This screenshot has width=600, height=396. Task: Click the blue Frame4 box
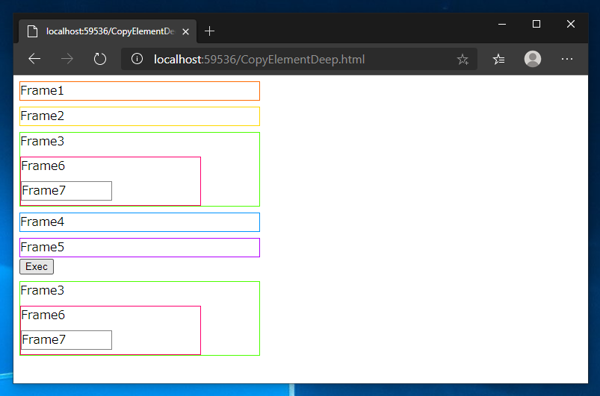point(140,222)
